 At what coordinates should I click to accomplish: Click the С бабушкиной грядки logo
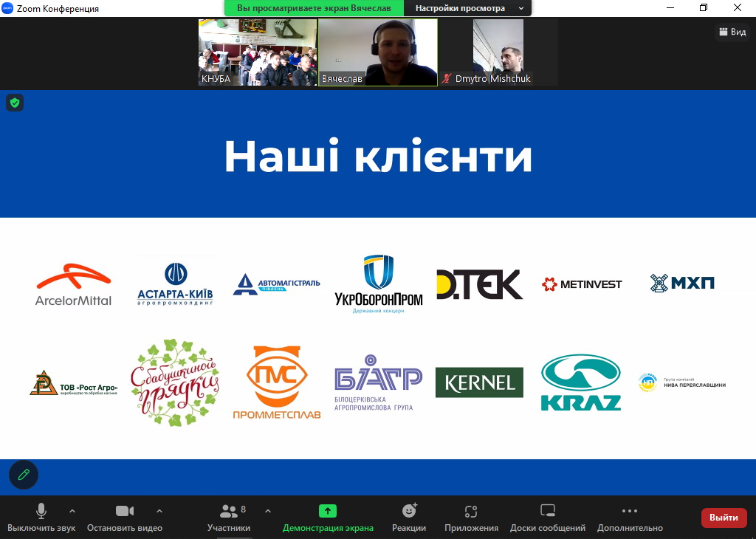pos(175,382)
